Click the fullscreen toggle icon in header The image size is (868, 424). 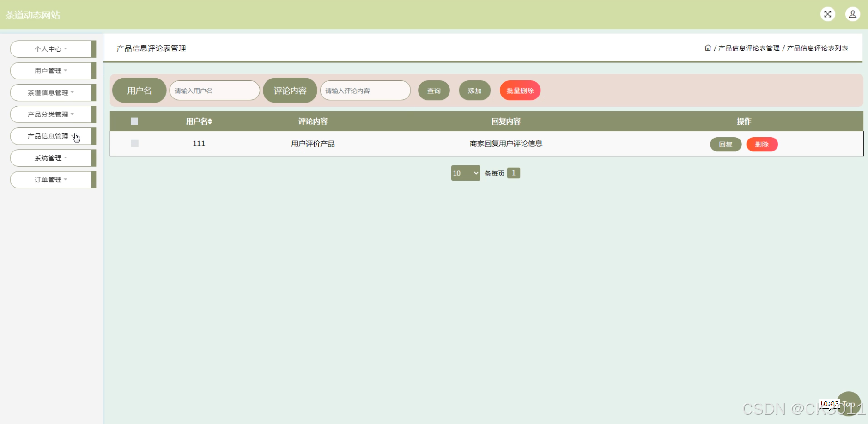coord(827,14)
